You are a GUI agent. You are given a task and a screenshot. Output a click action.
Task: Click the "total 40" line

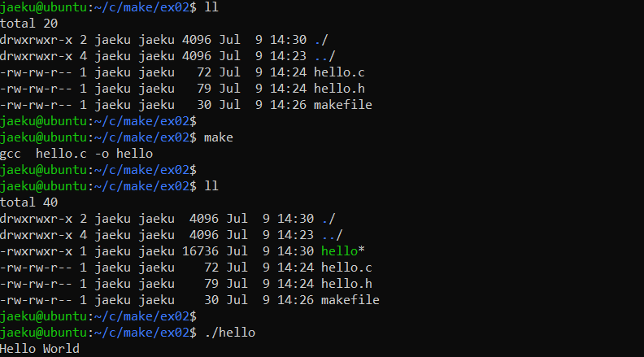pyautogui.click(x=29, y=202)
